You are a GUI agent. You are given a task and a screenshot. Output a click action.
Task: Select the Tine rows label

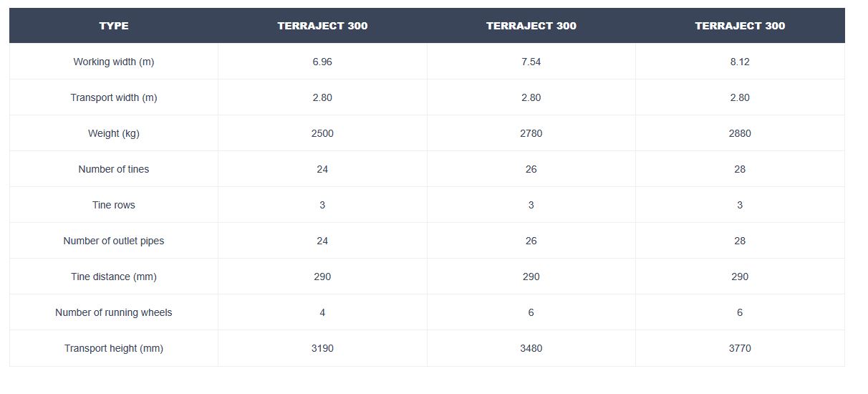click(114, 205)
